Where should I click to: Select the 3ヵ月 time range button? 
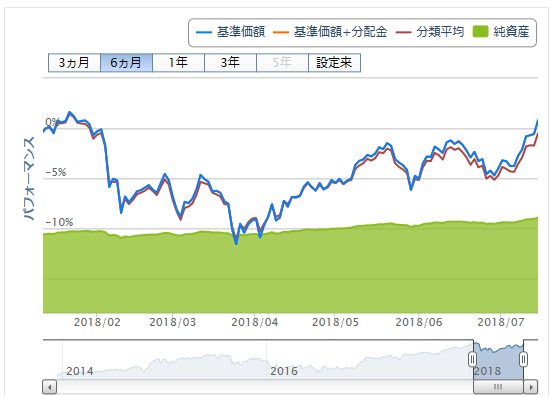click(74, 63)
